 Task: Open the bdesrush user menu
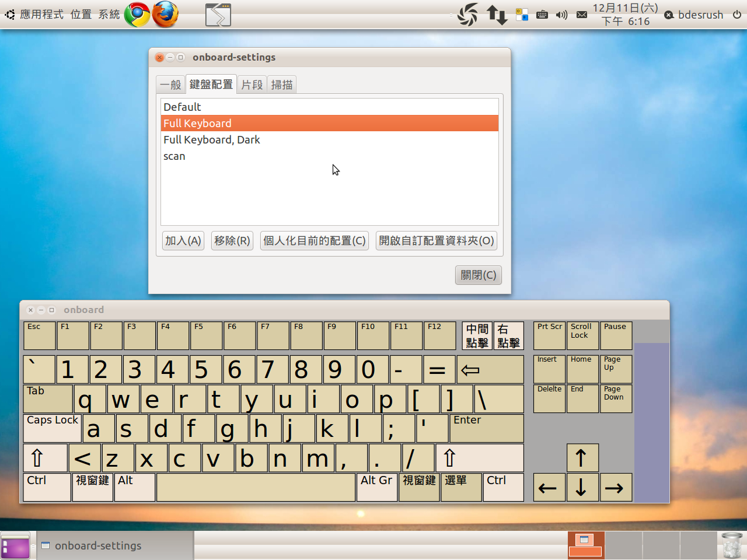(694, 15)
